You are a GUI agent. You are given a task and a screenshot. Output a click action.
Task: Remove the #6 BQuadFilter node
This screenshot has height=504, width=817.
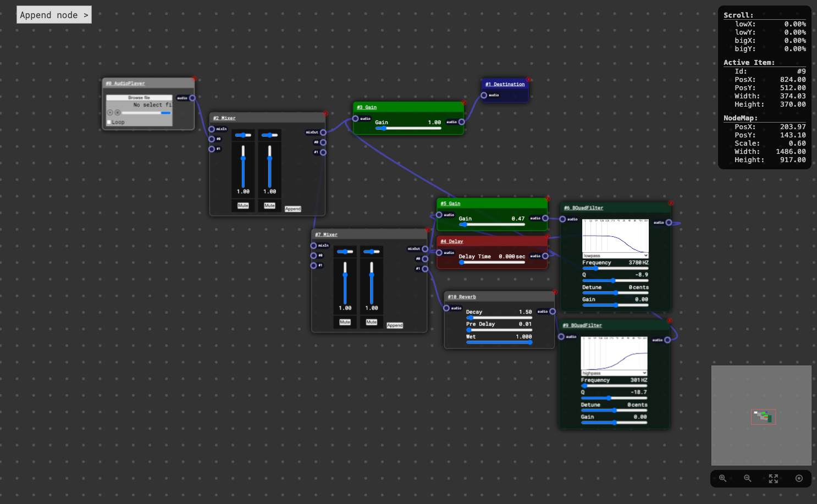671,203
